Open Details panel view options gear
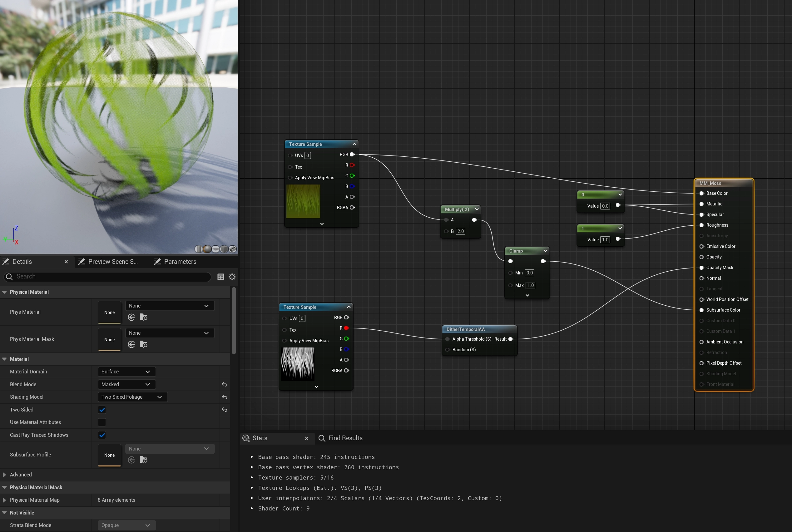Viewport: 792px width, 532px height. pyautogui.click(x=232, y=277)
